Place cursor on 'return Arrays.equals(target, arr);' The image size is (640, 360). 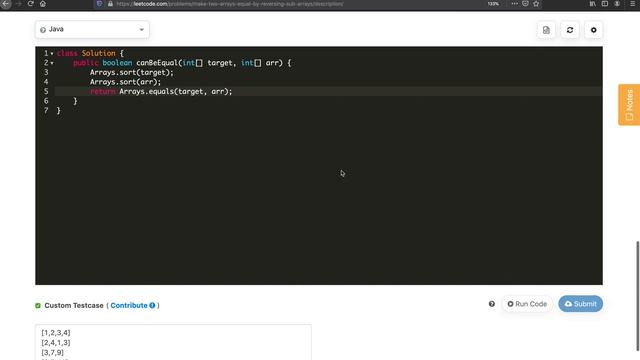pos(161,91)
